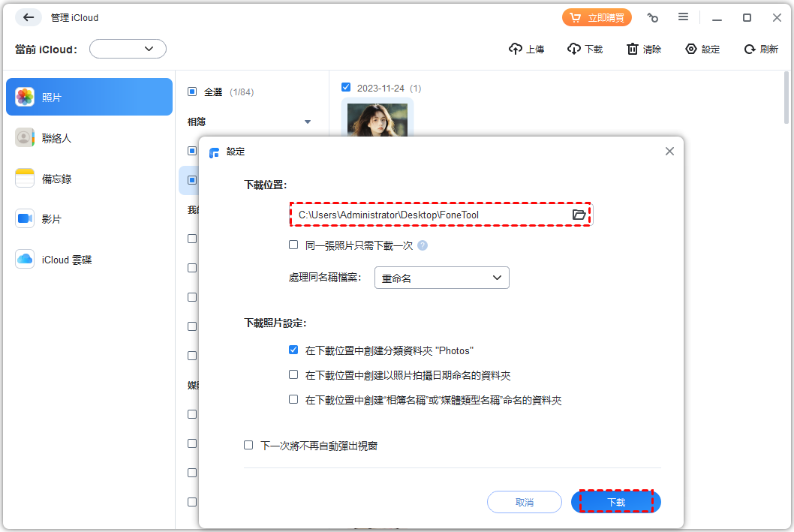Click cancel button in settings dialog
The height and width of the screenshot is (532, 794).
[524, 502]
